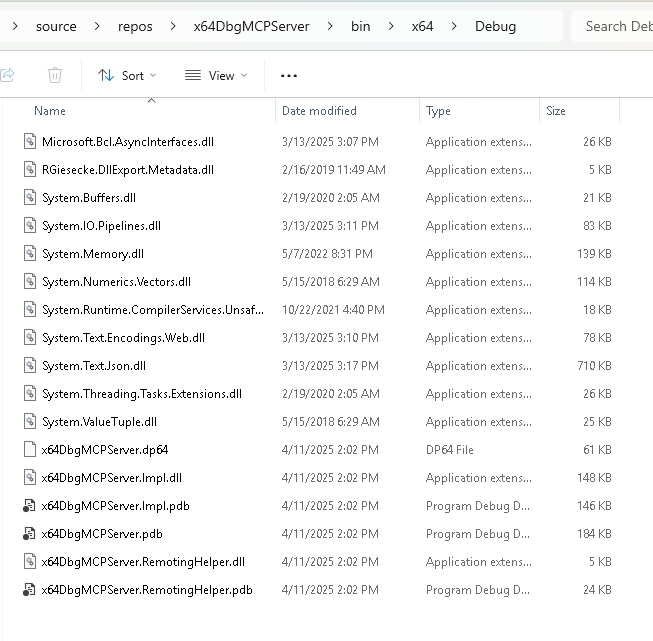The width and height of the screenshot is (653, 641).
Task: Click the 'source' breadcrumb folder
Action: pos(56,26)
